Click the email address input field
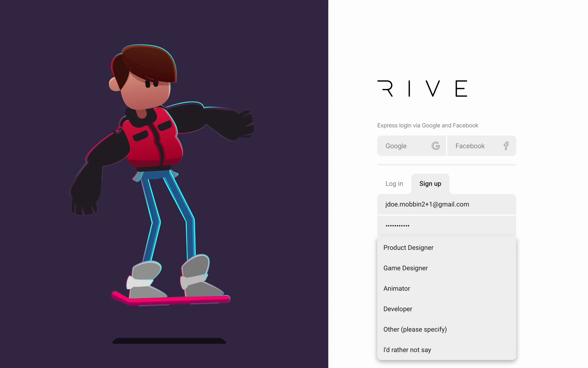This screenshot has height=368, width=588. (446, 204)
